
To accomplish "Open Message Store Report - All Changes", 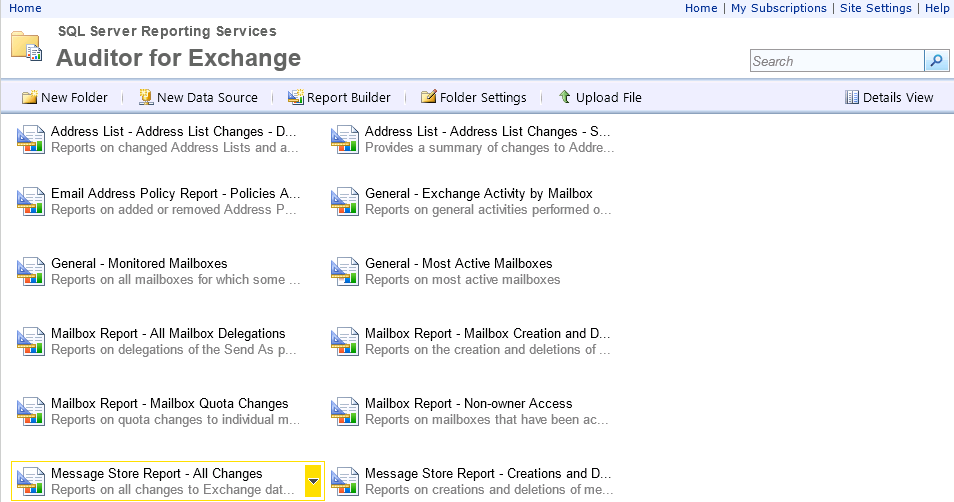I will pyautogui.click(x=157, y=473).
